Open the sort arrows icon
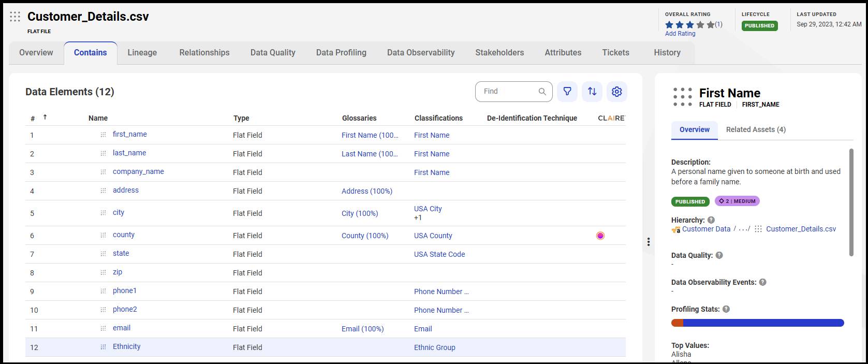Screen dimensions: 868x364 (x=592, y=92)
